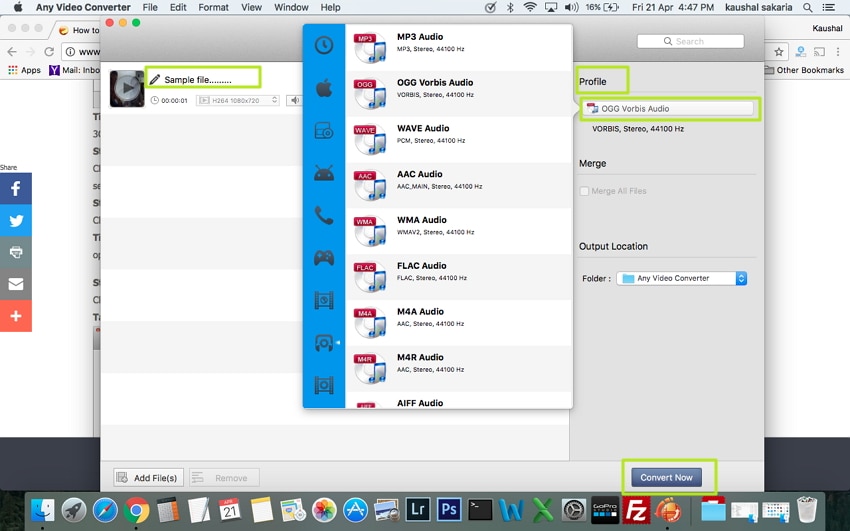The image size is (850, 531).
Task: Click the Add File(s) button
Action: coord(149,478)
